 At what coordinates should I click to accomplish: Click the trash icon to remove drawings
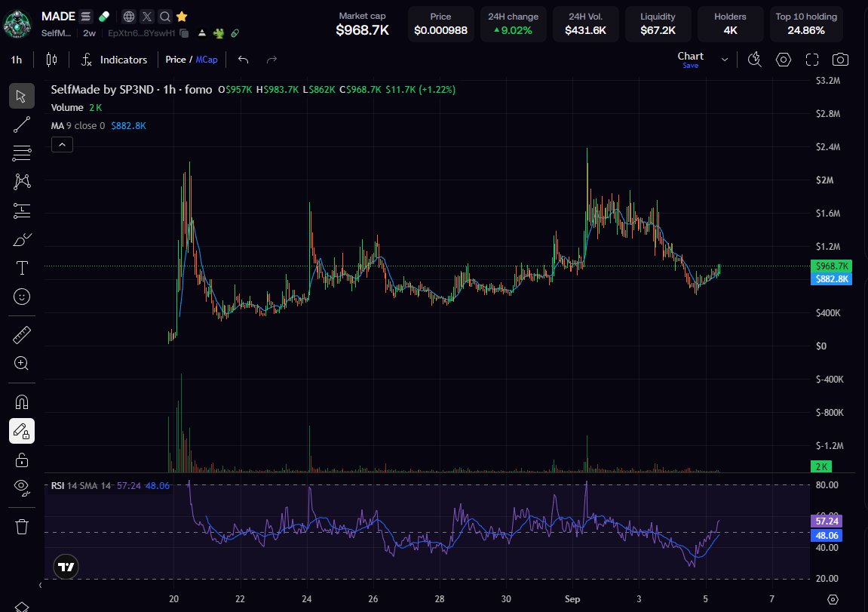[22, 526]
